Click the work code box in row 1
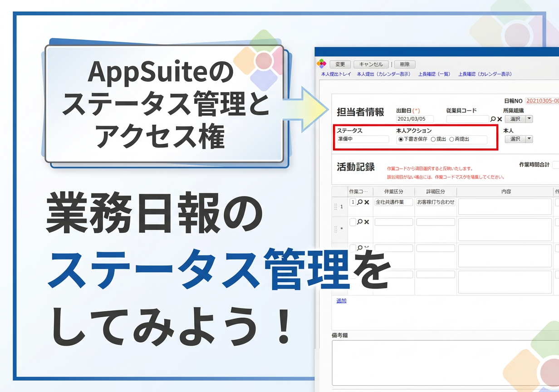The image size is (559, 392). 353,202
